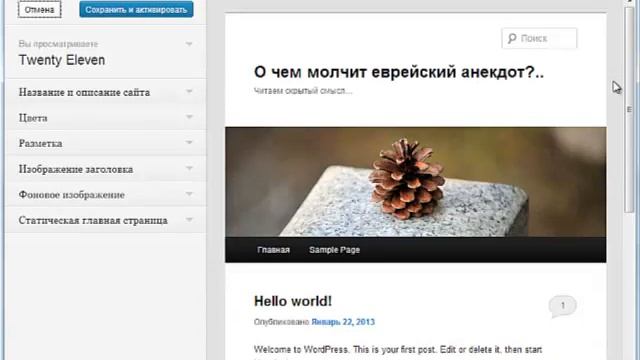Open the Статическая главная страница panel title
This screenshot has width=640, height=360.
[x=93, y=220]
